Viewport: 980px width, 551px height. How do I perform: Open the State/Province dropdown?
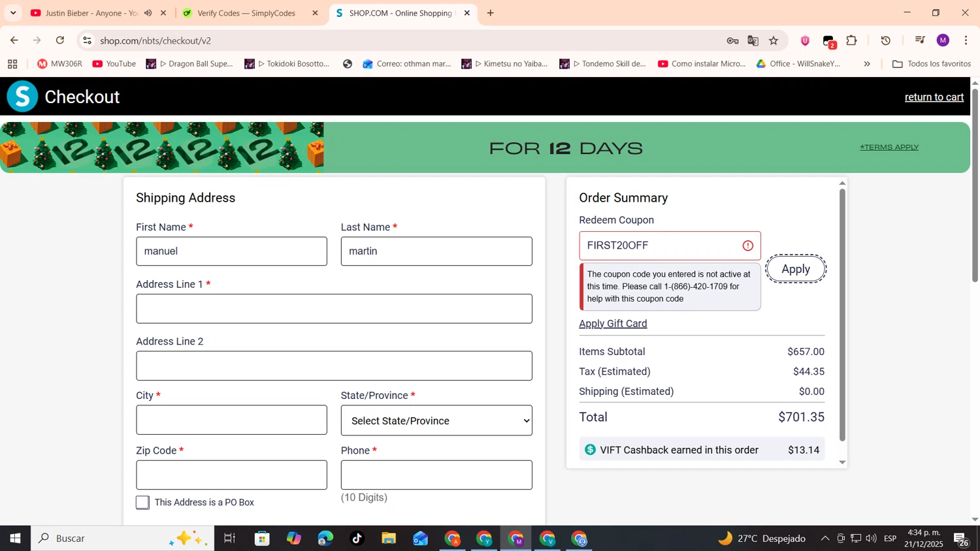coord(436,420)
